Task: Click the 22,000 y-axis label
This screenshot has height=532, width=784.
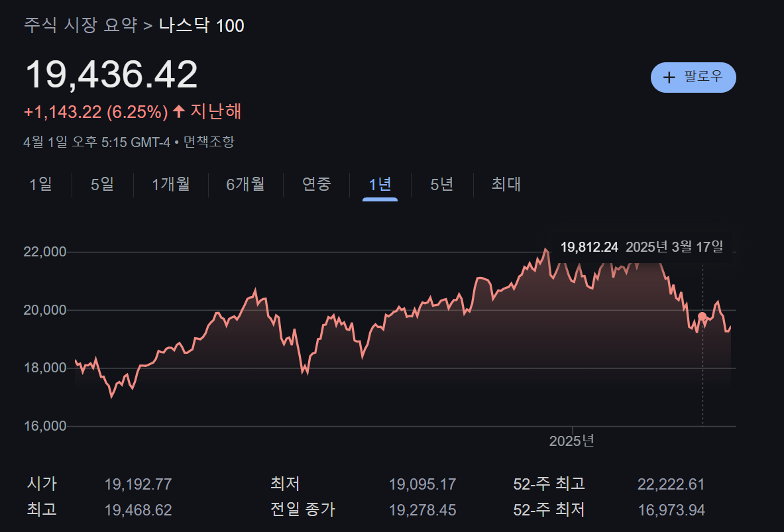Action: 45,252
